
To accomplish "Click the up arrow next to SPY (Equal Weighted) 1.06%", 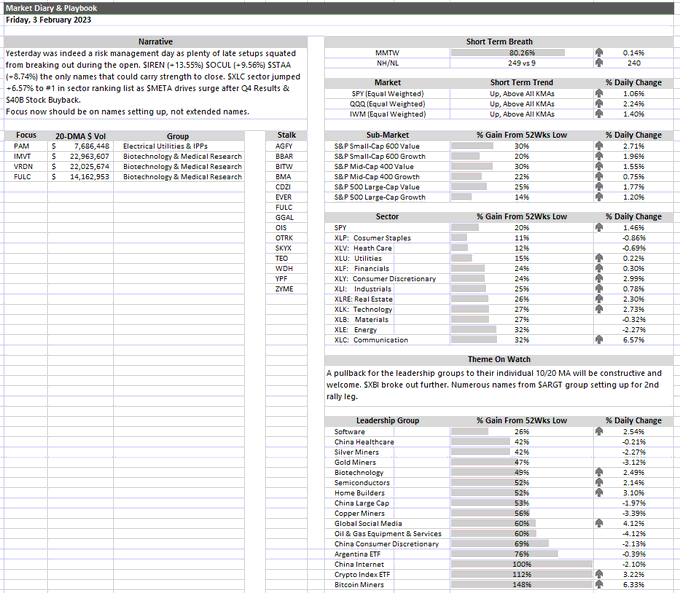I will 599,93.
